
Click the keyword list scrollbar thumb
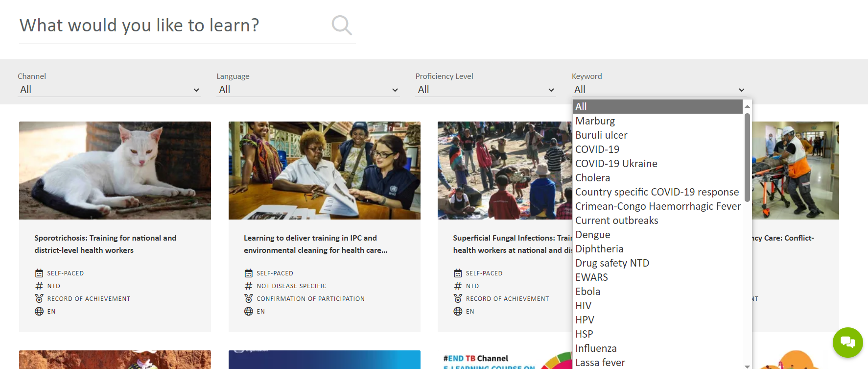click(x=747, y=157)
